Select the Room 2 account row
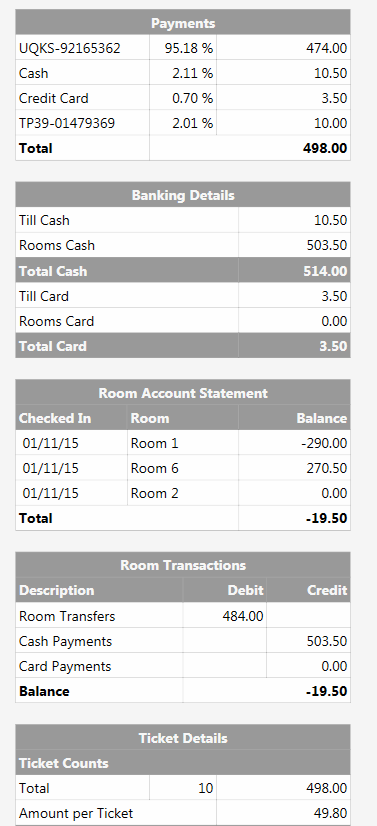The width and height of the screenshot is (377, 826). point(183,493)
